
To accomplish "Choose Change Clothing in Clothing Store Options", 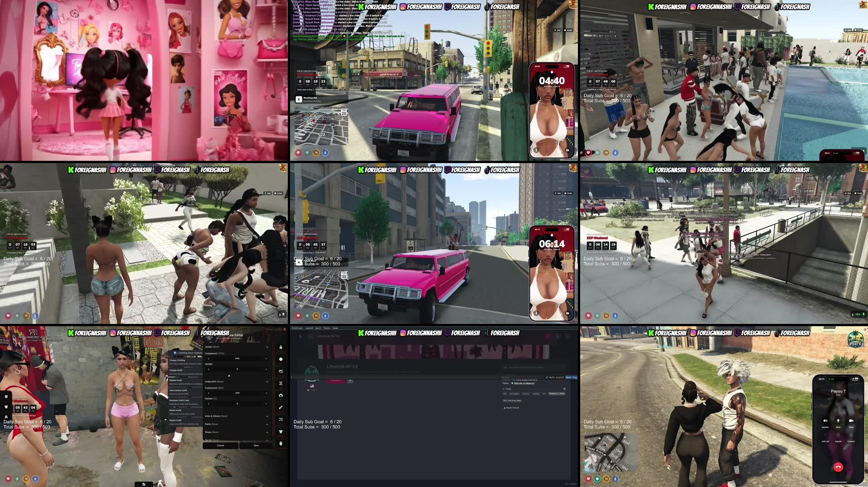I will (x=185, y=362).
